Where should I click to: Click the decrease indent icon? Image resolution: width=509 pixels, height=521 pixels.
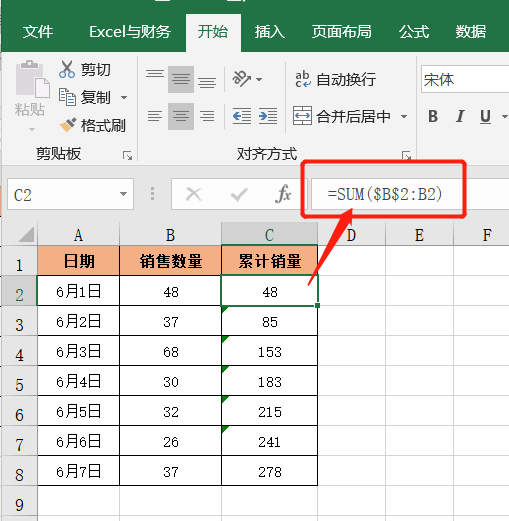(x=242, y=116)
